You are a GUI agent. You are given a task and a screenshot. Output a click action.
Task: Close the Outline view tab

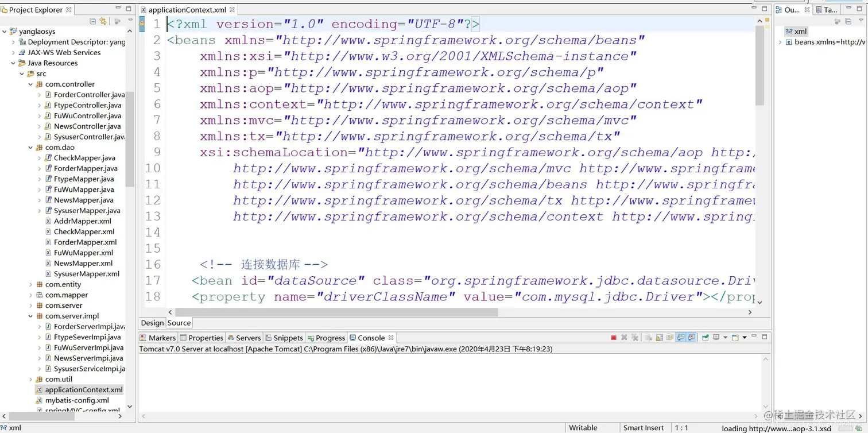point(807,10)
